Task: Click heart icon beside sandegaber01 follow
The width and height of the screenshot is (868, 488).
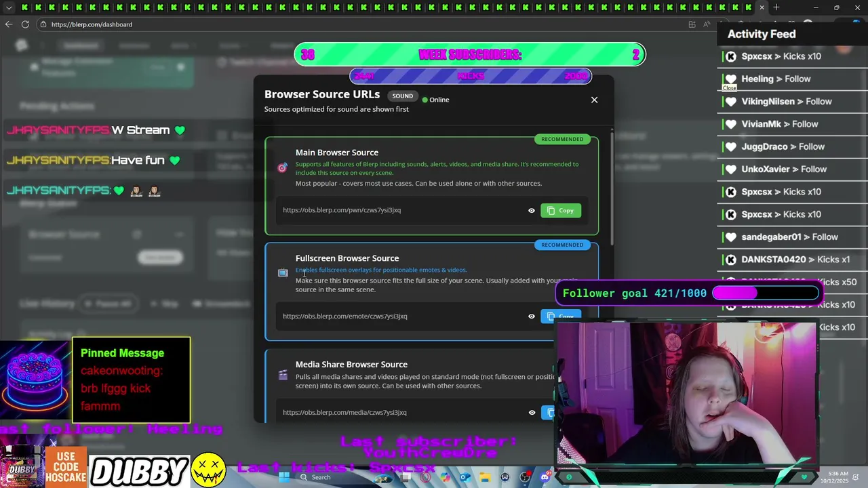Action: point(730,237)
